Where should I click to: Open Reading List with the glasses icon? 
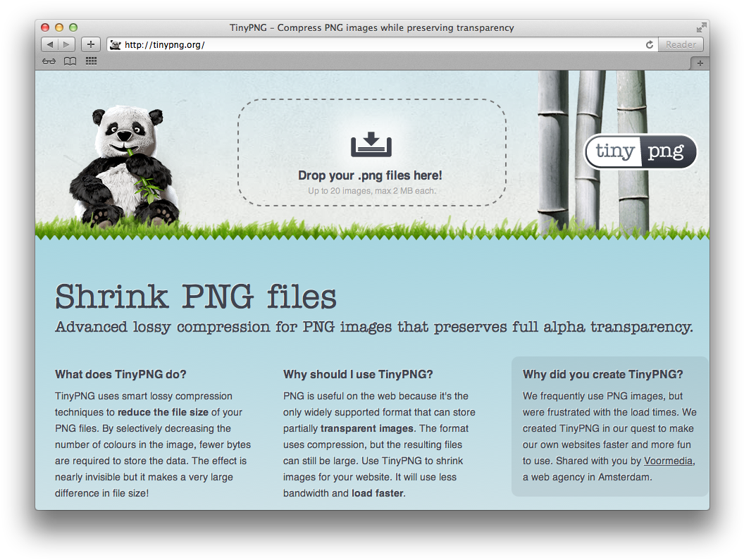pos(48,61)
